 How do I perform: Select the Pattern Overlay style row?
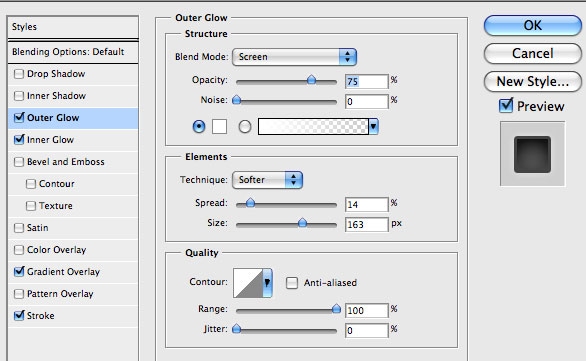(x=73, y=294)
